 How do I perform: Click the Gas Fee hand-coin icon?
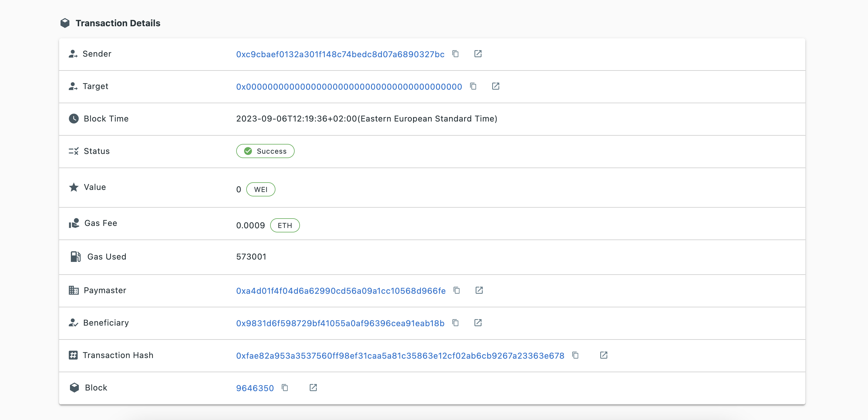74,223
